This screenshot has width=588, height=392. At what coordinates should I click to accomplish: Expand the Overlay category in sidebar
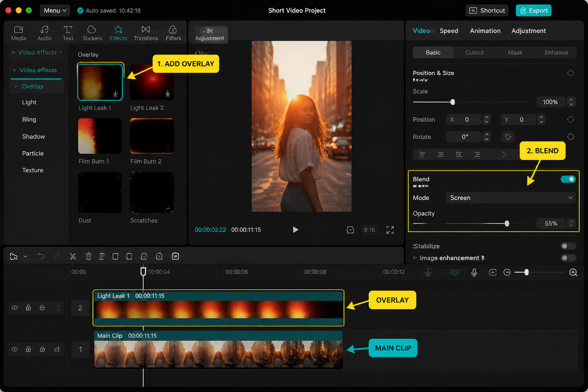tap(16, 87)
